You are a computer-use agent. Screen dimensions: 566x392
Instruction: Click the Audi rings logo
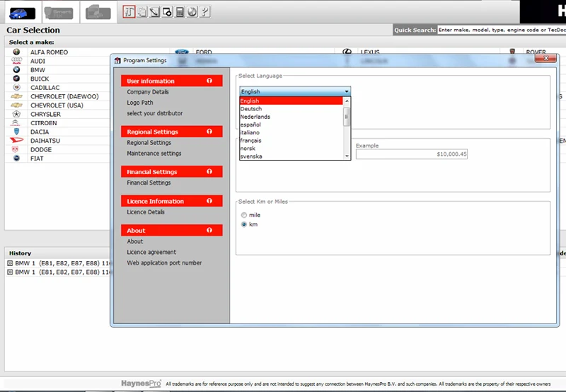pyautogui.click(x=16, y=61)
